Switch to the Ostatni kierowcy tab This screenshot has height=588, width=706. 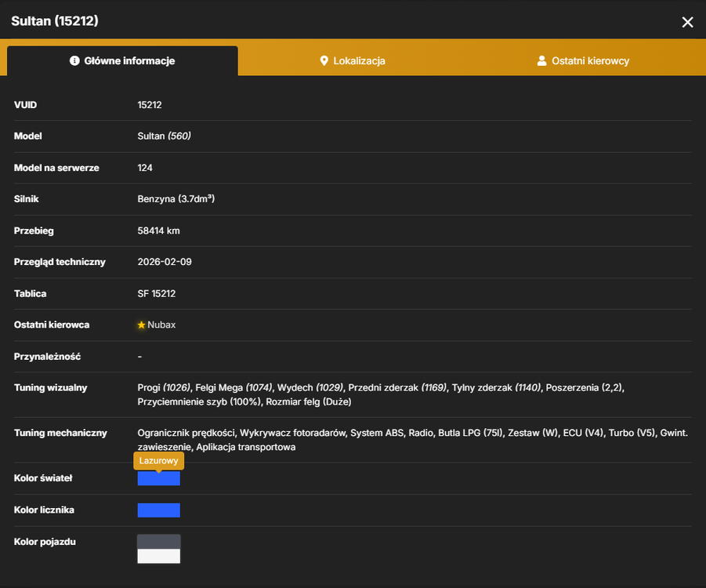click(583, 61)
